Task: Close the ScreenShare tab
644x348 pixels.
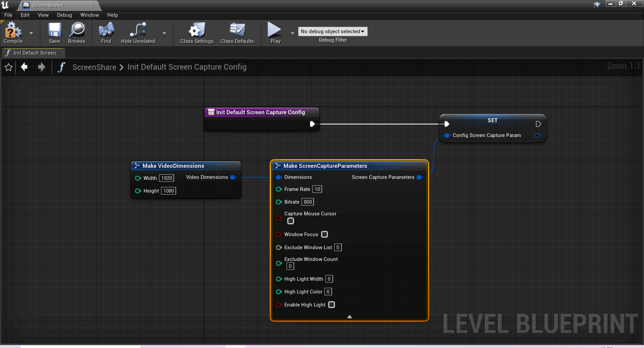Action: (94, 5)
